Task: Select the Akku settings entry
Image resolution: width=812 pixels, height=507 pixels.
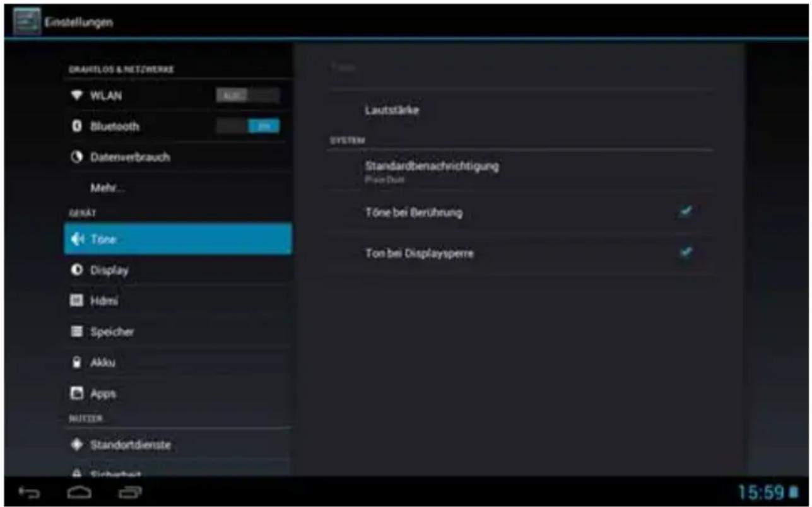Action: (178, 363)
